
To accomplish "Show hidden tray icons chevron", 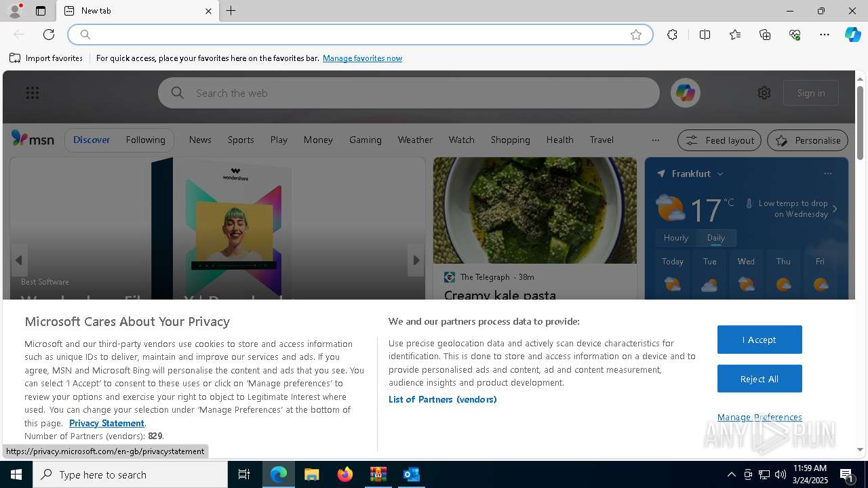I will pos(731,474).
